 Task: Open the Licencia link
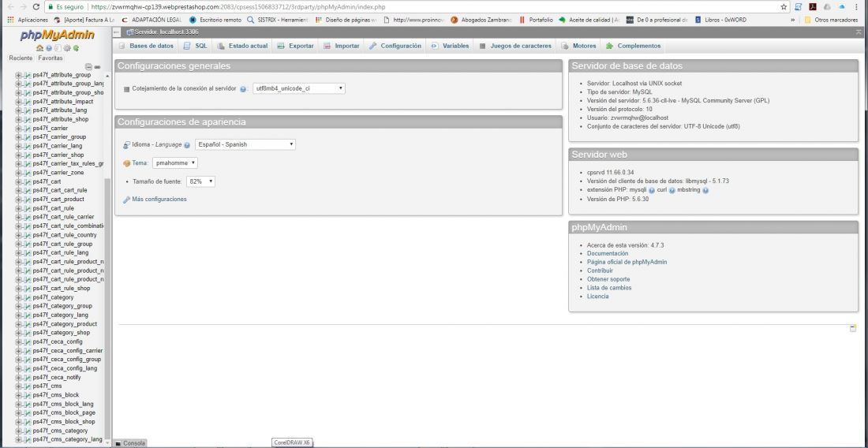tap(598, 297)
